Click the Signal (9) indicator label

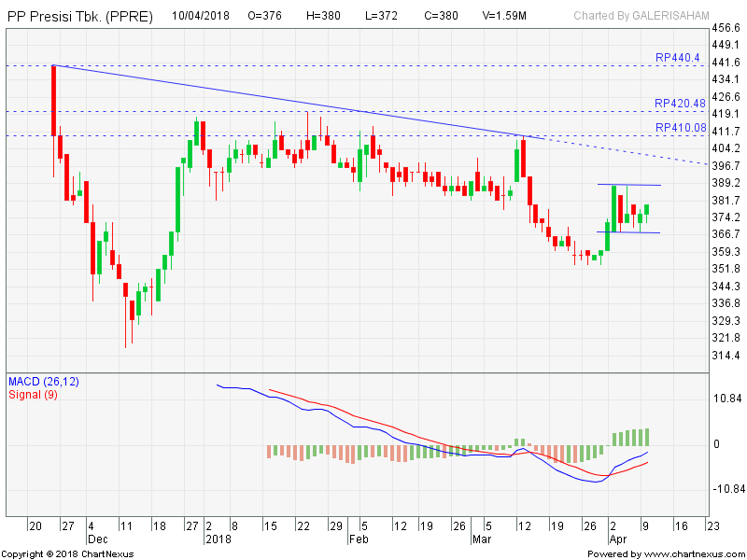35,394
